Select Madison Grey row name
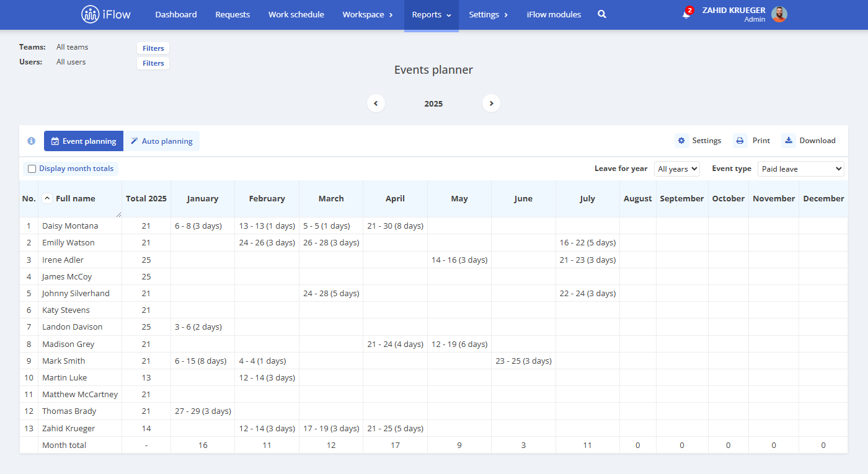Screen dimensions: 868x474 coord(68,345)
